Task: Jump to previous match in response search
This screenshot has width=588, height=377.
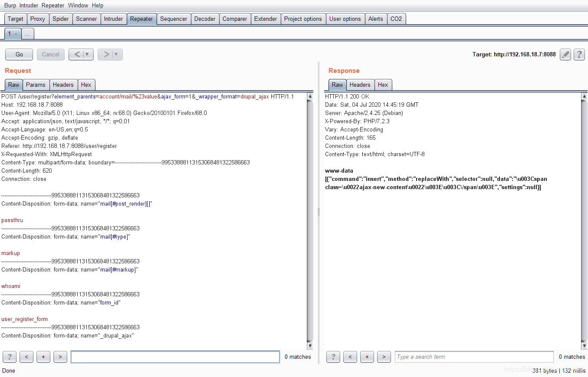Action: (350, 357)
